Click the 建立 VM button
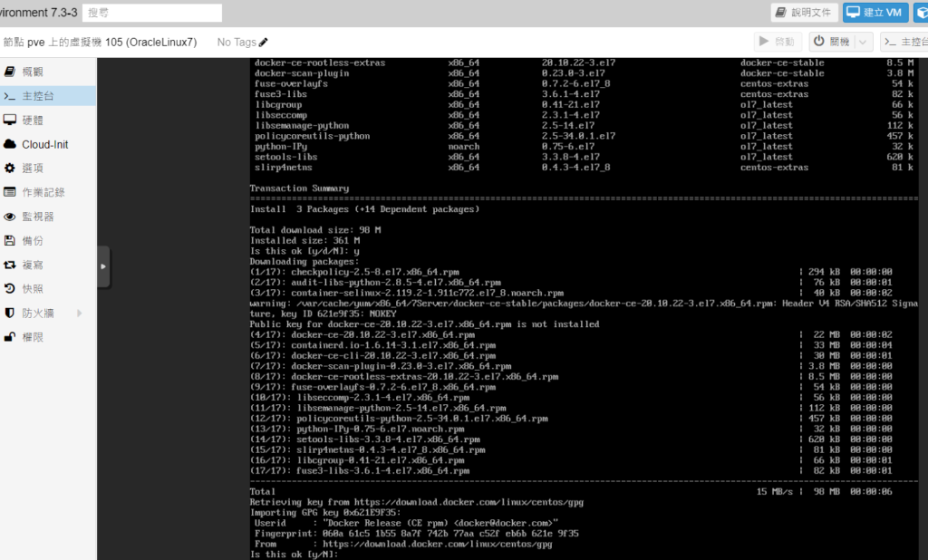 (x=875, y=13)
